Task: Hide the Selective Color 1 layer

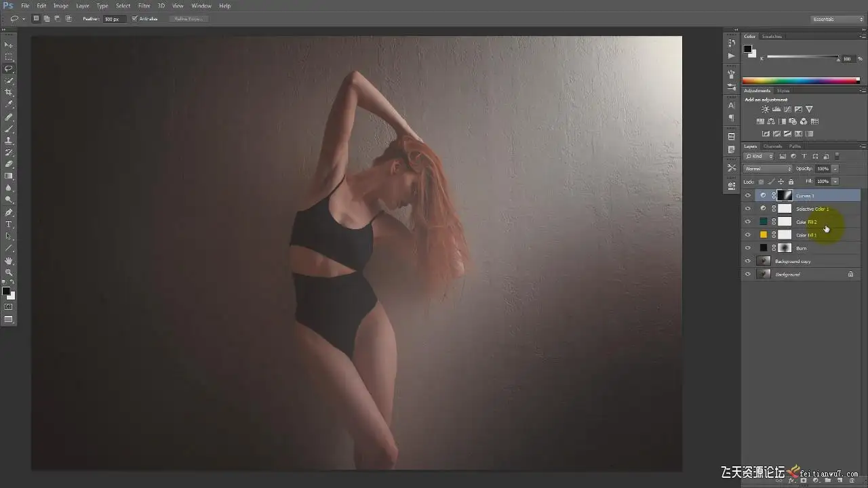Action: click(748, 209)
